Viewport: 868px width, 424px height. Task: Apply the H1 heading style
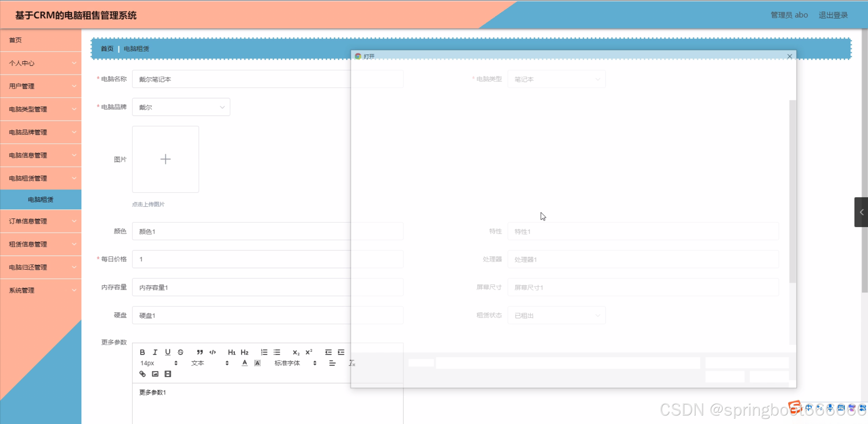231,352
